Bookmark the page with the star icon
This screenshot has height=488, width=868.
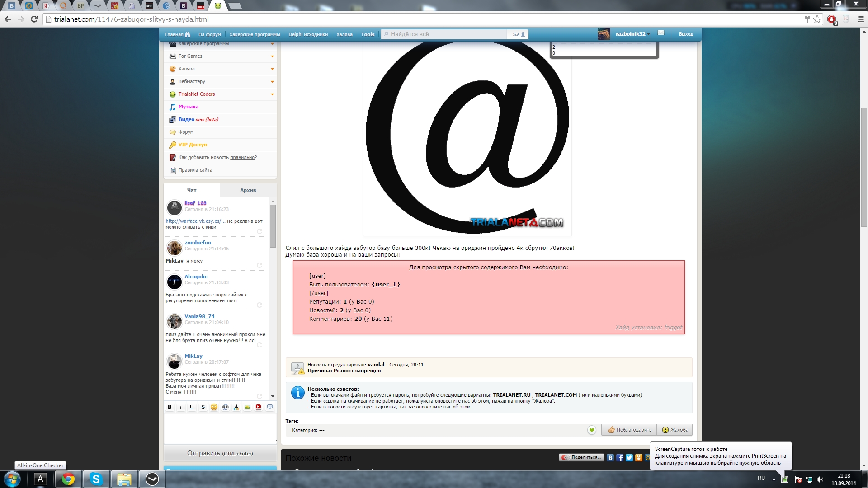click(x=817, y=19)
